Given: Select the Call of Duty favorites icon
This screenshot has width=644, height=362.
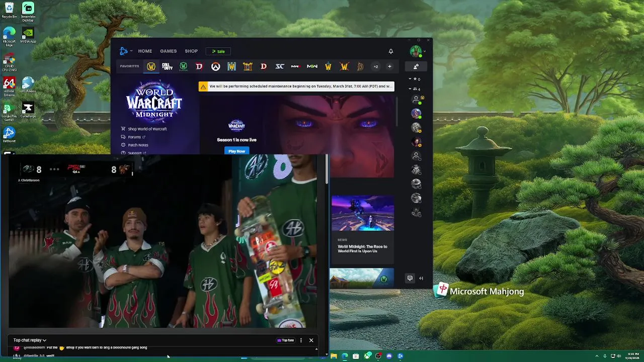Looking at the screenshot, I should pos(167,66).
